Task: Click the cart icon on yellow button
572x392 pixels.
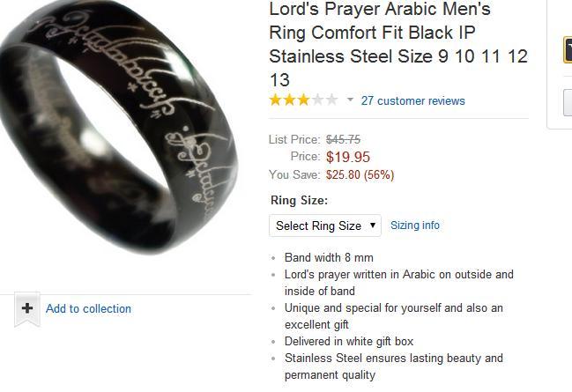Action: [x=568, y=49]
